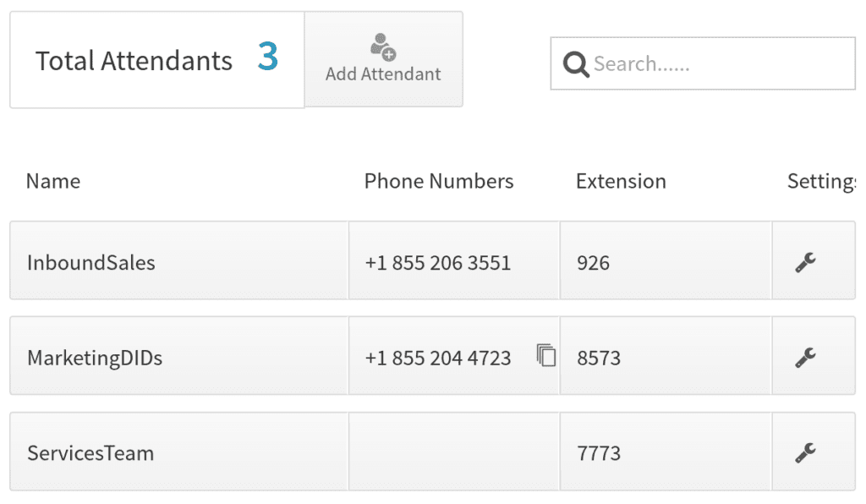Screen dimensions: 866x504
Task: Click extension 926 cell
Action: point(593,263)
